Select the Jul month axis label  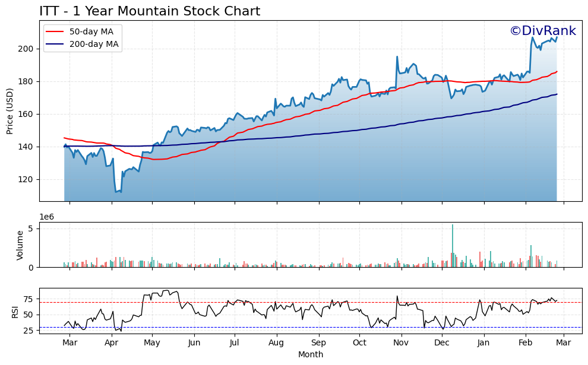coord(235,342)
